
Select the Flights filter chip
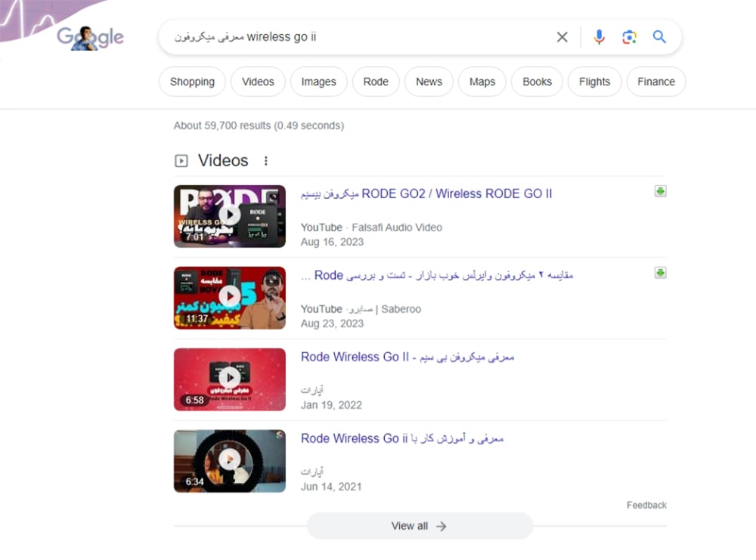click(x=594, y=82)
